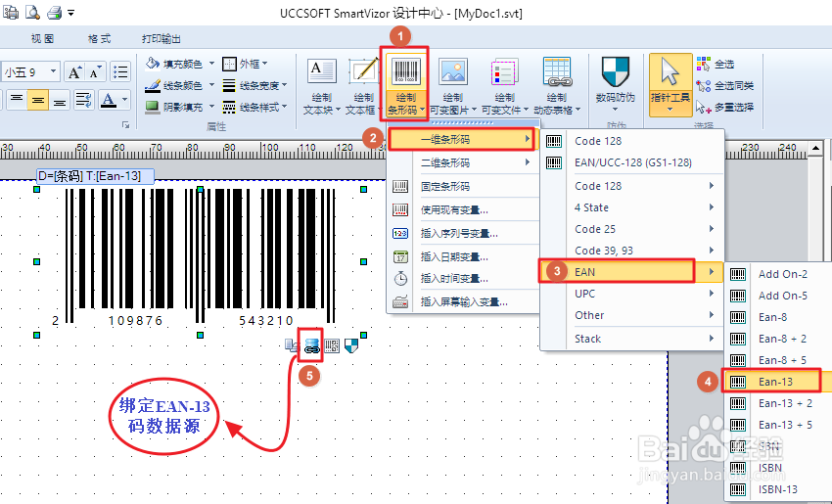The height and width of the screenshot is (504, 832).
Task: Expand the 4 State barcode submenu
Action: pos(631,207)
